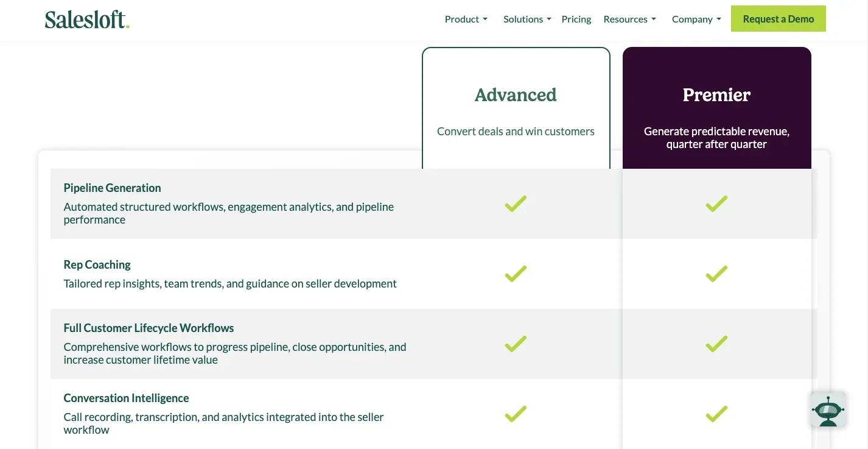Click Premier checkmark for Full Customer Lifecycle Workflows
The image size is (868, 449).
pyautogui.click(x=716, y=344)
